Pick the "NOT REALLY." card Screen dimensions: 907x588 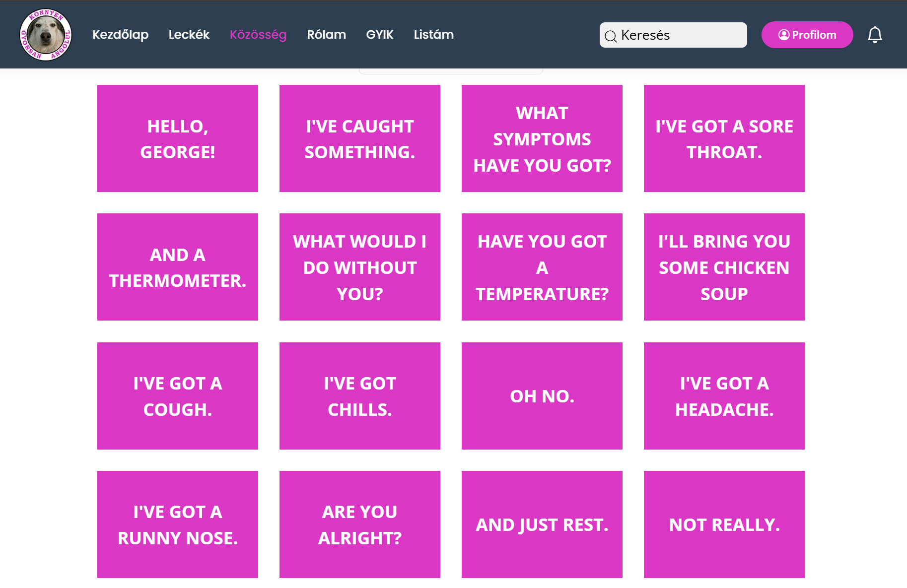[724, 524]
